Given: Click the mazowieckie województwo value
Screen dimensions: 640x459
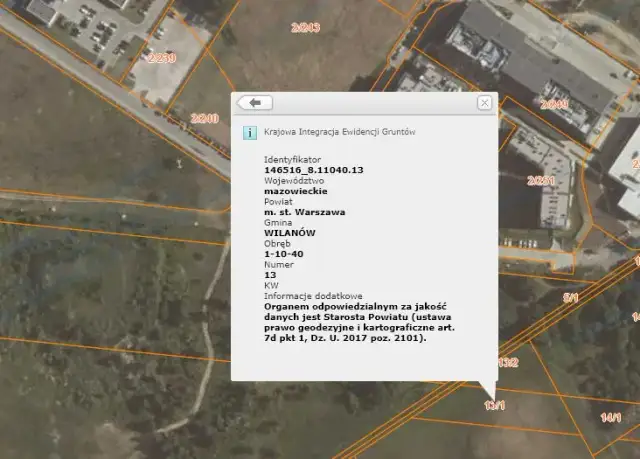Looking at the screenshot, I should pyautogui.click(x=295, y=191).
